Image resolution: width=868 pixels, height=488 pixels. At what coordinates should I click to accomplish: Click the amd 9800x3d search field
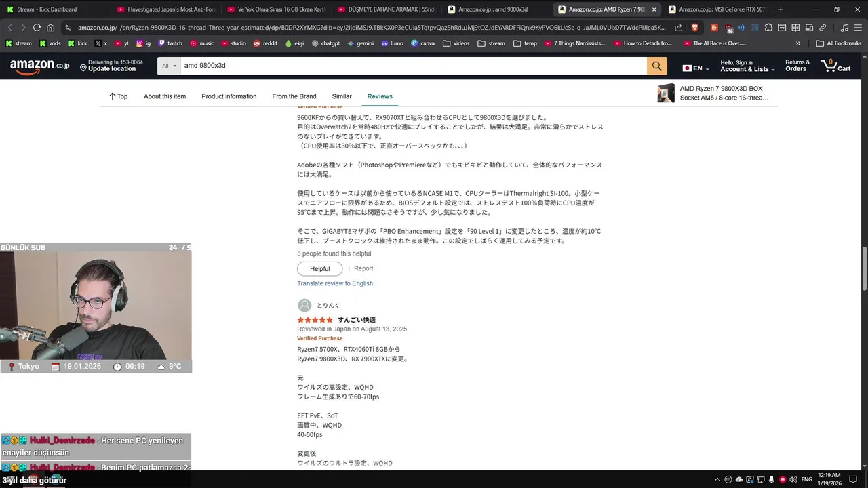(414, 66)
